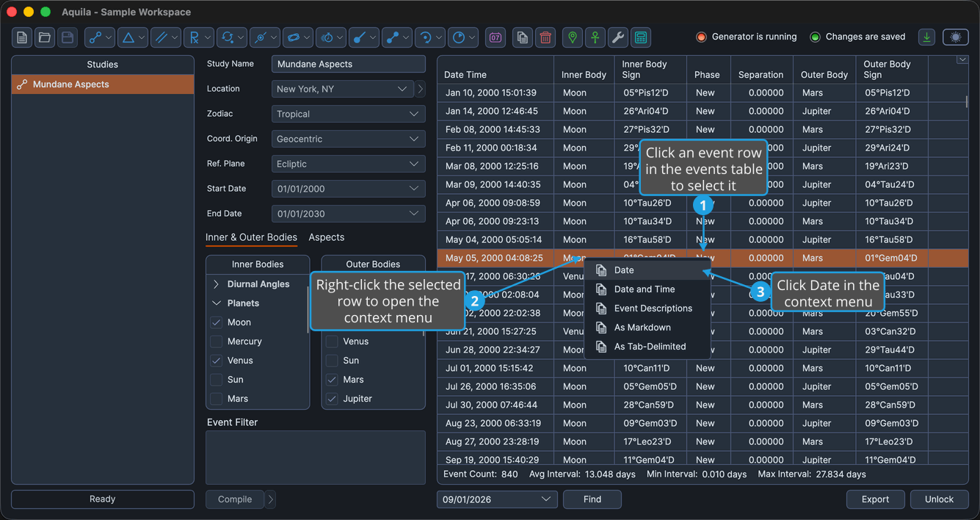The width and height of the screenshot is (980, 520).
Task: Open the retrograde Rx study tool
Action: (199, 37)
